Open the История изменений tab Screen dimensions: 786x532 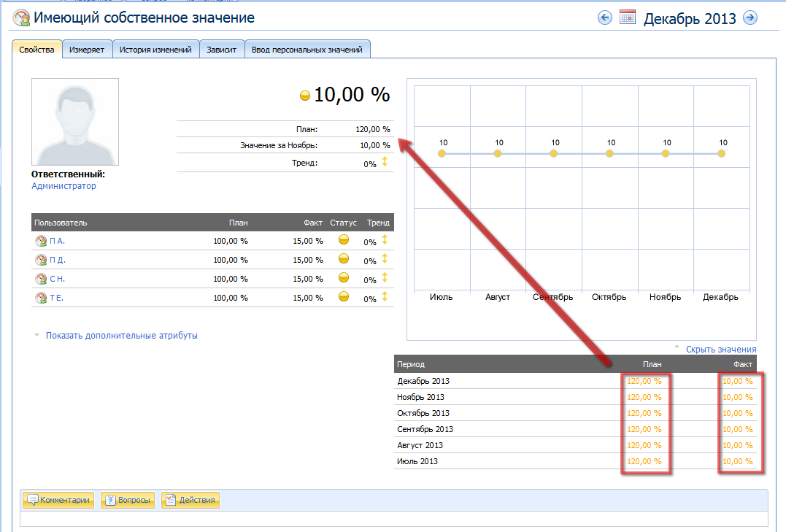click(x=155, y=50)
